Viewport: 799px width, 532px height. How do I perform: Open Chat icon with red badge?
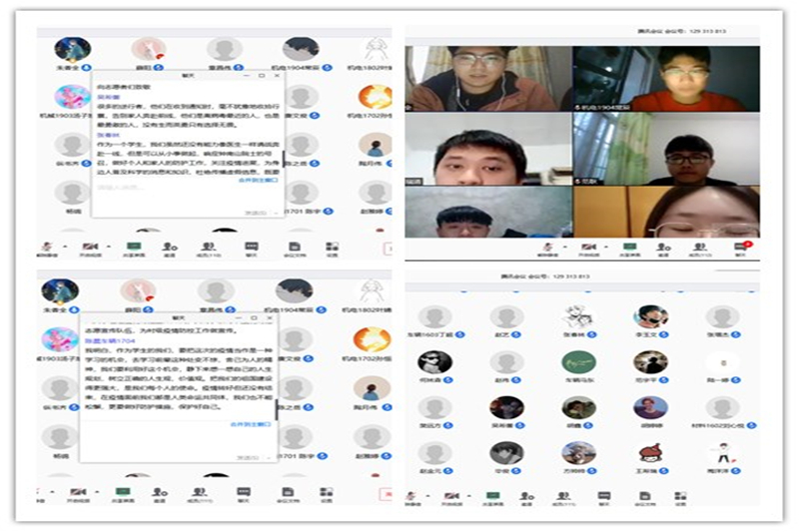pos(741,247)
